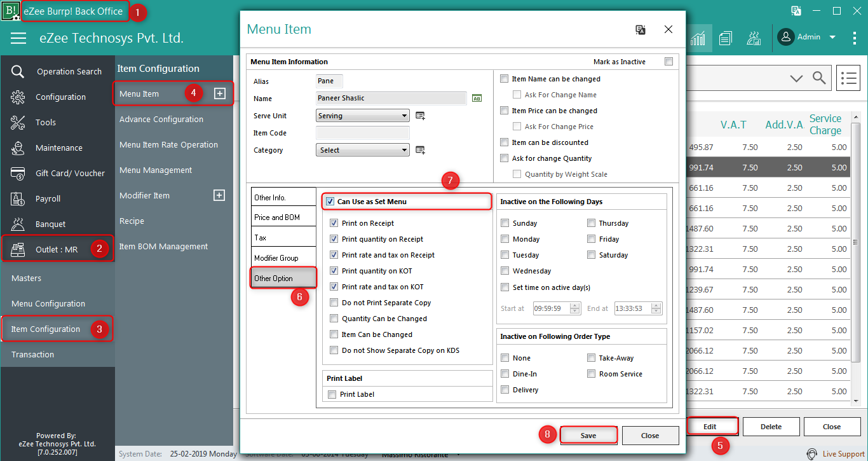The width and height of the screenshot is (868, 461).
Task: Open Gift Card/ Voucher icon
Action: tap(18, 174)
